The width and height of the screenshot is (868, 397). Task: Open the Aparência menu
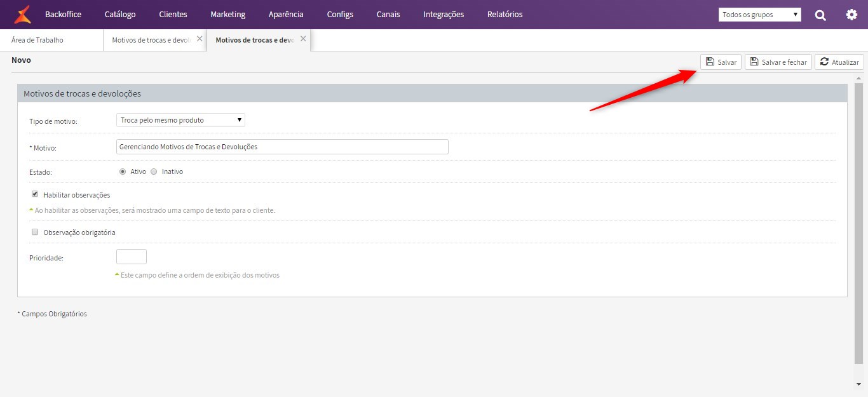click(x=286, y=14)
